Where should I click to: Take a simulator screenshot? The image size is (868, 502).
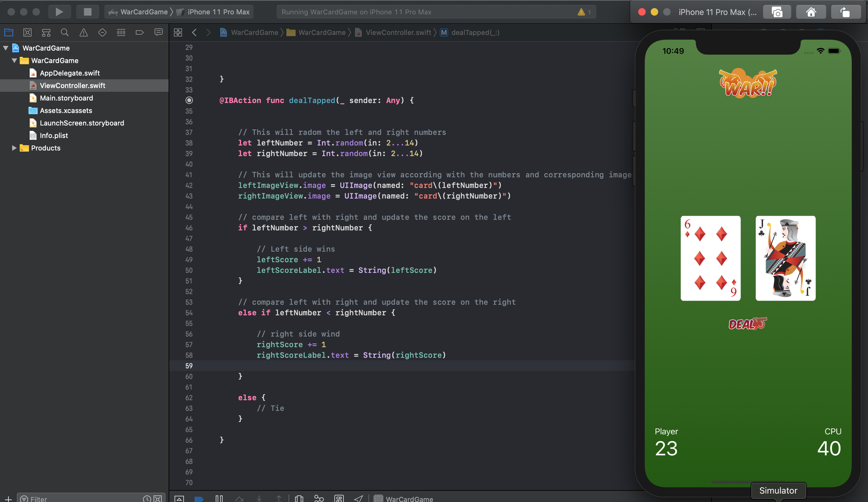point(777,12)
